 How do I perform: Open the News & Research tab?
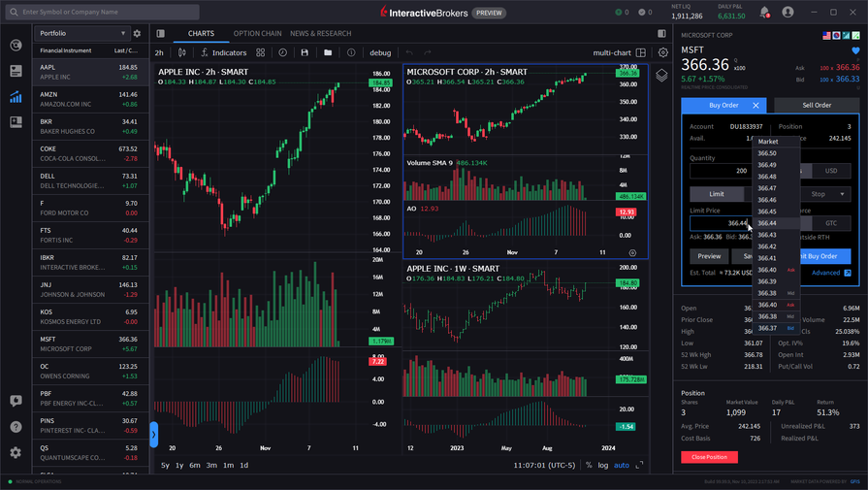[x=320, y=33]
